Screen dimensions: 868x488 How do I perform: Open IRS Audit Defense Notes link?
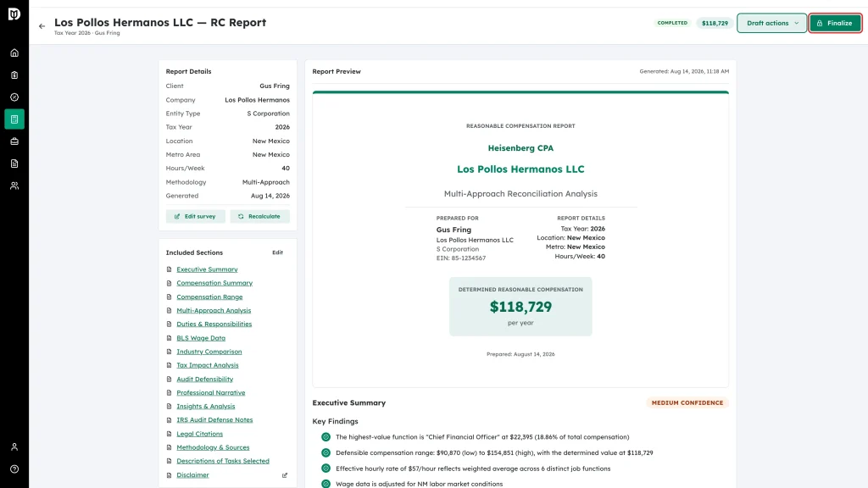214,420
